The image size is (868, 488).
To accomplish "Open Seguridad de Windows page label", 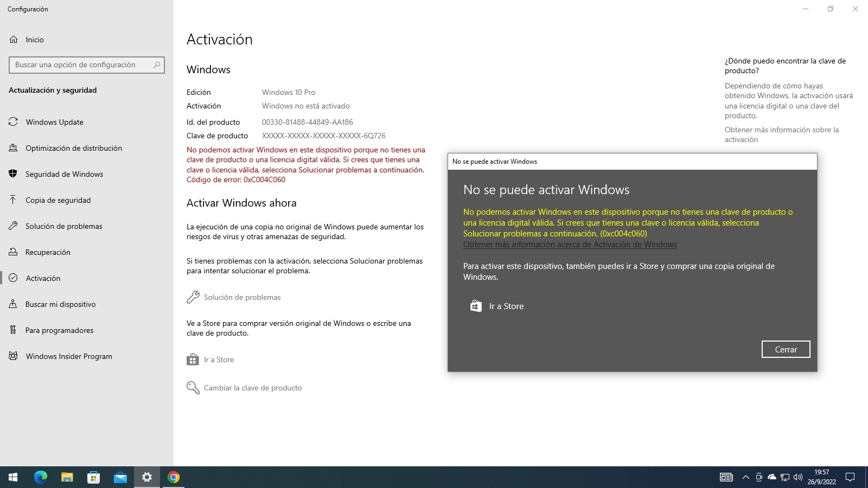I will 64,174.
